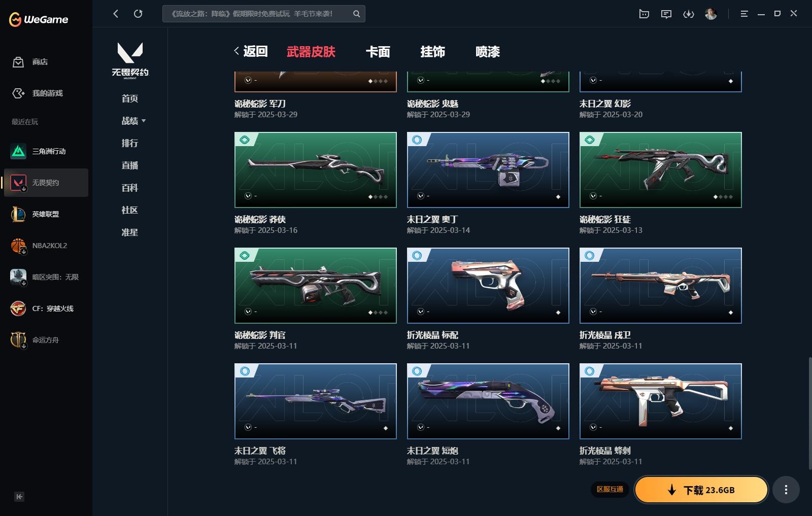The height and width of the screenshot is (516, 812).
Task: Switch to the 喷漆 tab
Action: coord(488,52)
